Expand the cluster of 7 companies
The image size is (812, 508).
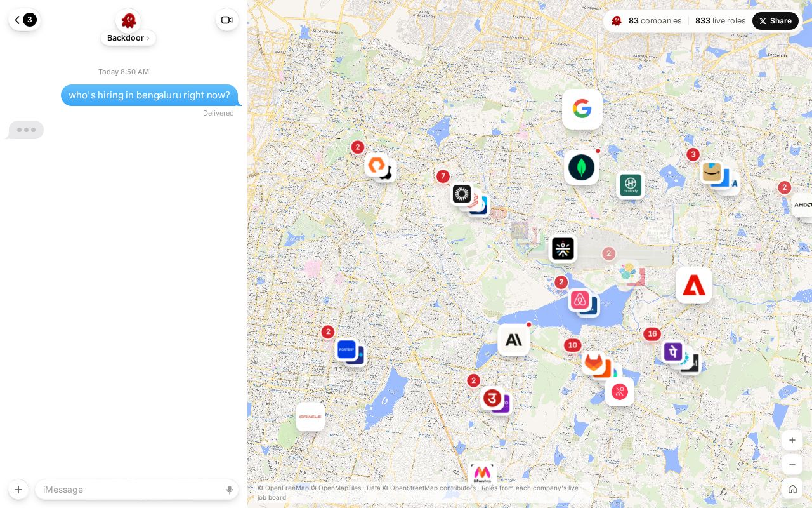(x=443, y=177)
